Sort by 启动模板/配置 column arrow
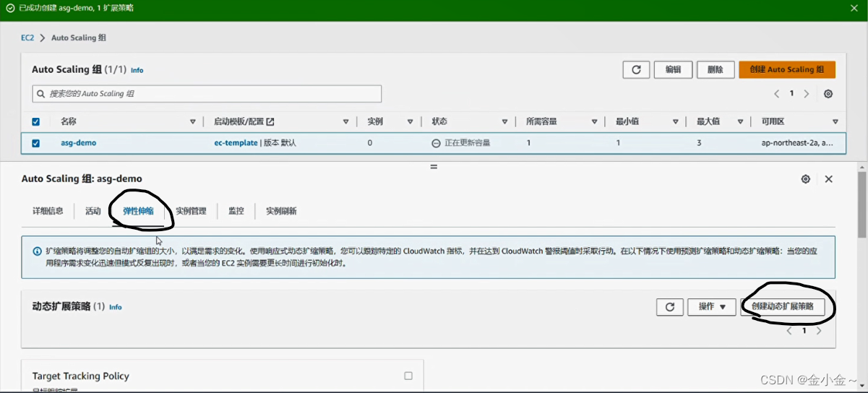868x393 pixels. 346,122
